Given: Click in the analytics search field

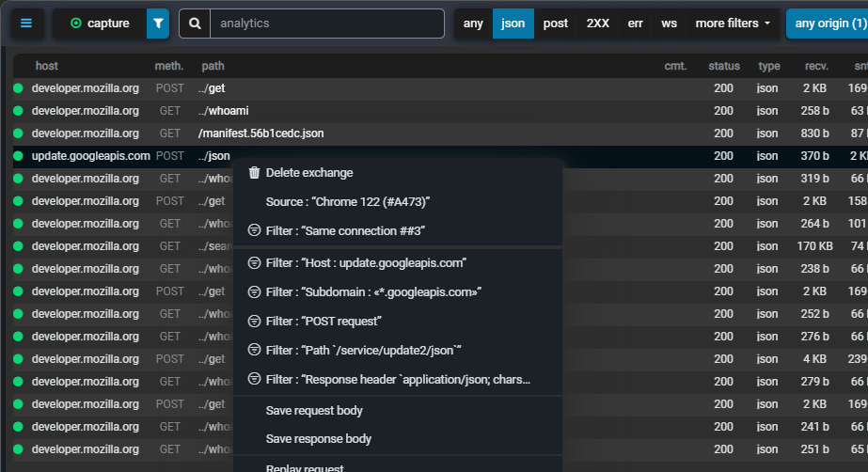Looking at the screenshot, I should tap(326, 24).
